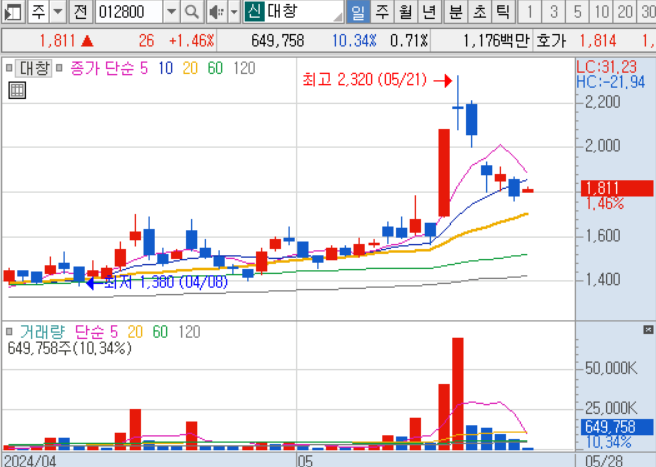This screenshot has height=467, width=656.
Task: Switch to the 월 monthly chart tab
Action: 405,12
